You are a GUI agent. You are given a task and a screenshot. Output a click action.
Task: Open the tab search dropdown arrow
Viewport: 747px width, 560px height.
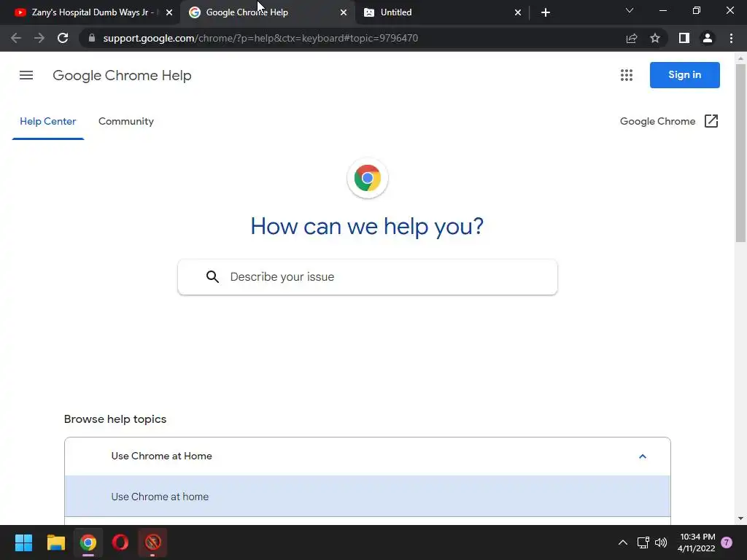(630, 10)
